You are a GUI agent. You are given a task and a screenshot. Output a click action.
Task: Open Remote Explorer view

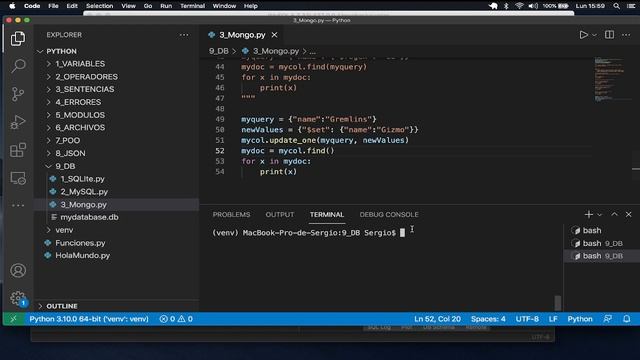(18, 178)
